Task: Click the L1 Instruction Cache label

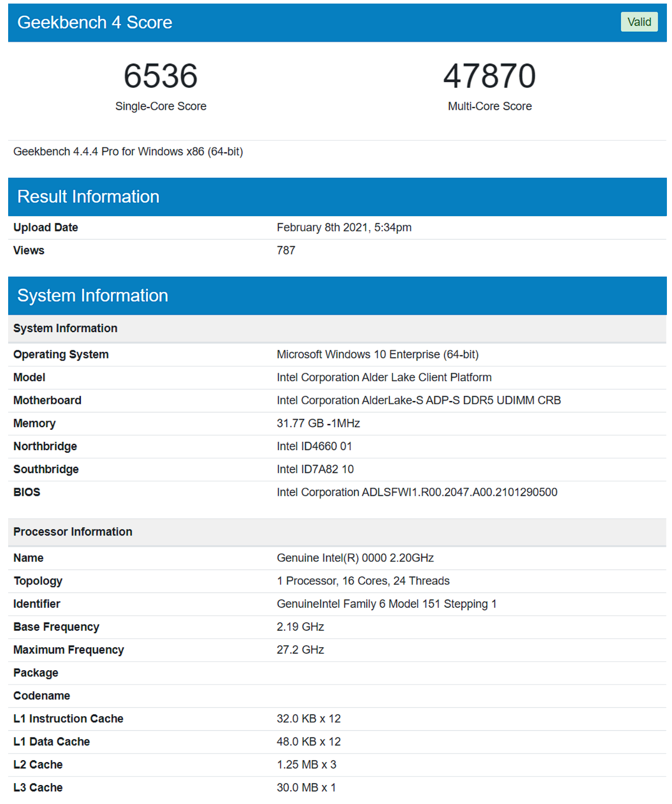Action: [x=68, y=718]
